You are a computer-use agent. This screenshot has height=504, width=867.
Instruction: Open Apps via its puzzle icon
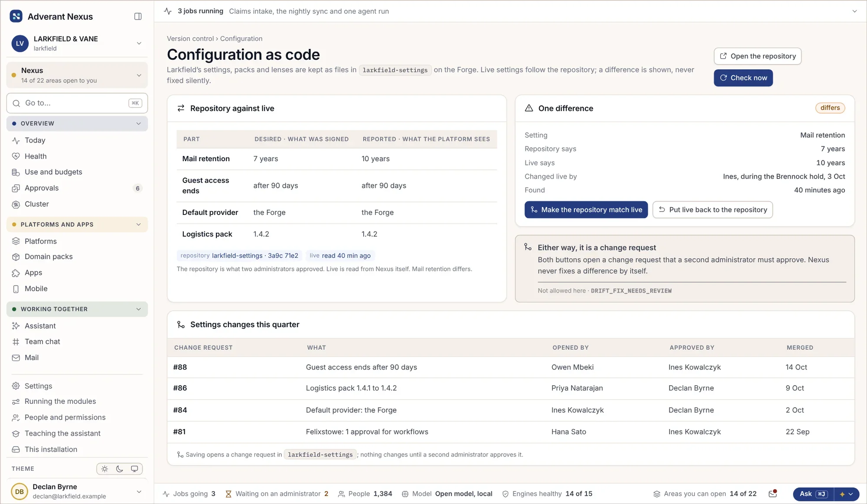(16, 273)
